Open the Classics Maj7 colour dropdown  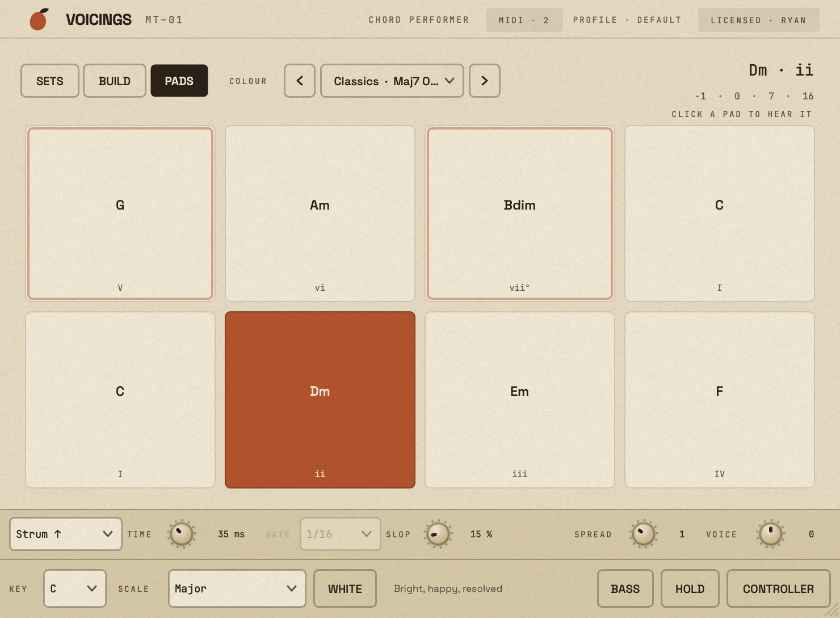point(392,81)
